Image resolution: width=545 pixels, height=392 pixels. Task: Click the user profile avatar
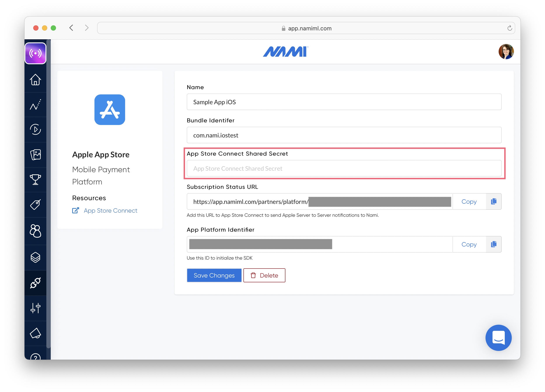click(506, 52)
